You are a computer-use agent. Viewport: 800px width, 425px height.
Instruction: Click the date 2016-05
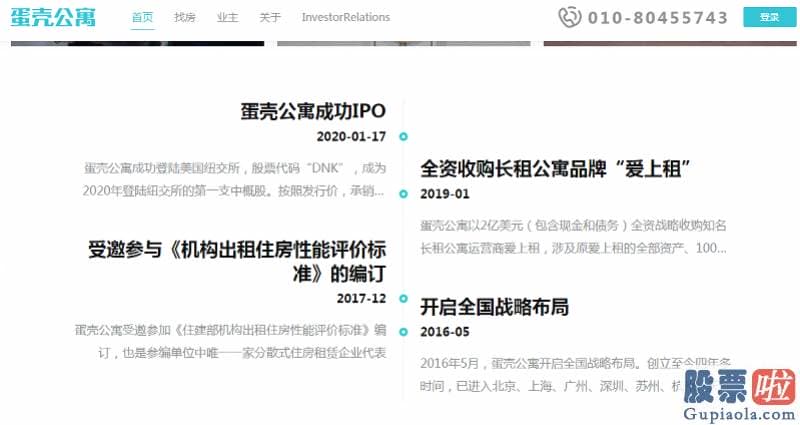(x=445, y=332)
